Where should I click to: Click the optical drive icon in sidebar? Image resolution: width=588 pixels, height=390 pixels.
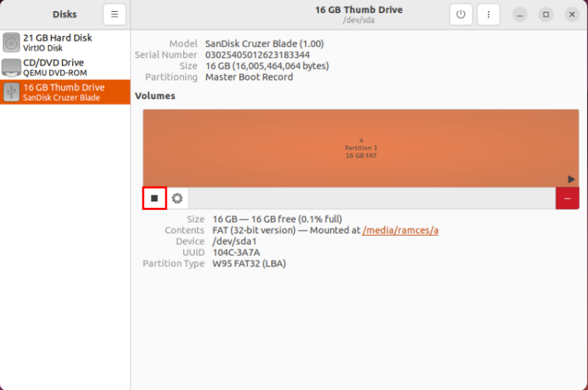point(11,68)
